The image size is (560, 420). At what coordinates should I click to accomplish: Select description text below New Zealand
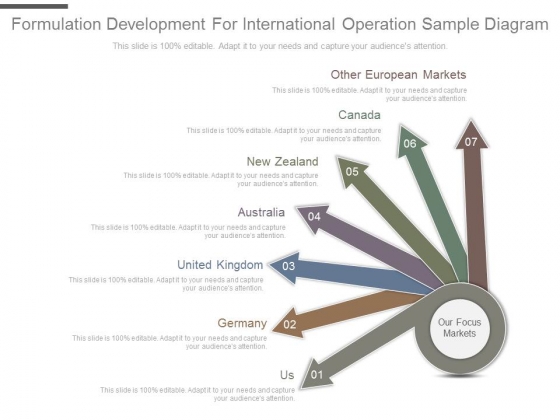(221, 180)
